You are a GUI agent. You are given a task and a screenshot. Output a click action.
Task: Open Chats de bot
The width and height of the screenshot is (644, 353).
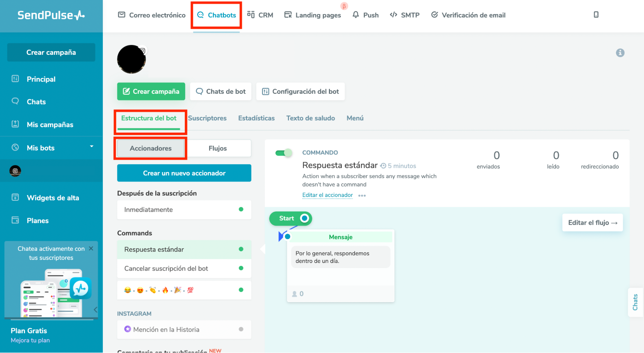click(221, 91)
